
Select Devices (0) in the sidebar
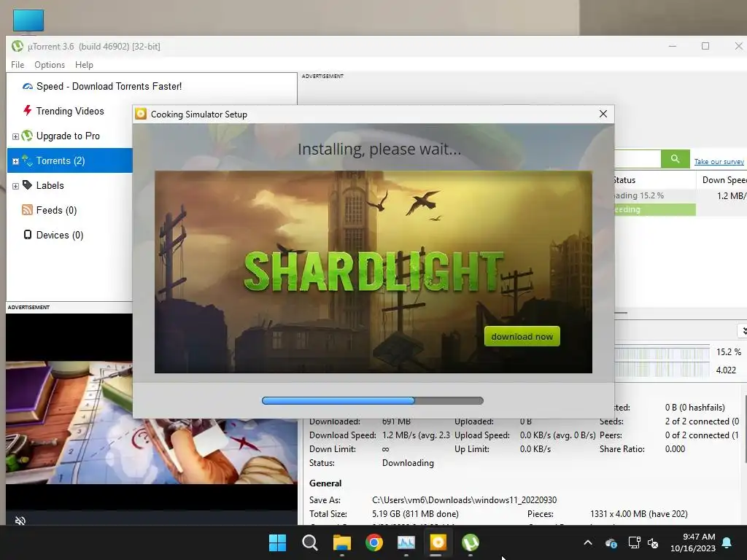coord(60,235)
